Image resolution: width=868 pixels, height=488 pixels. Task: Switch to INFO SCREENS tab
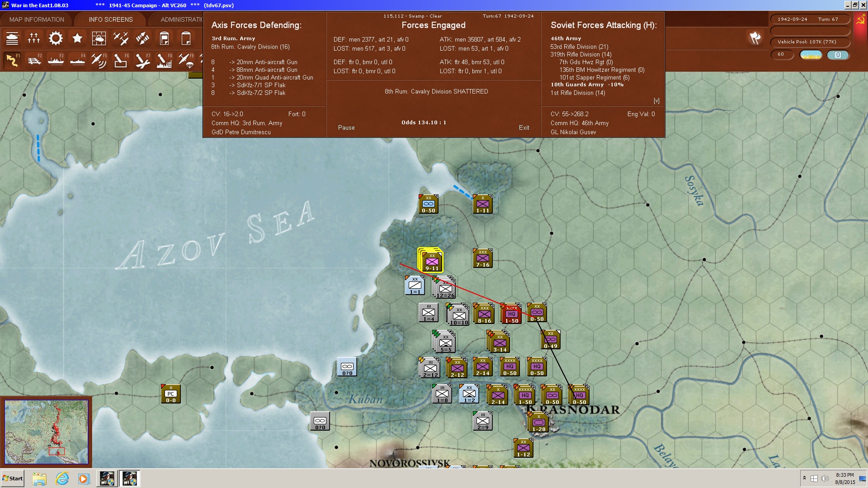(111, 19)
